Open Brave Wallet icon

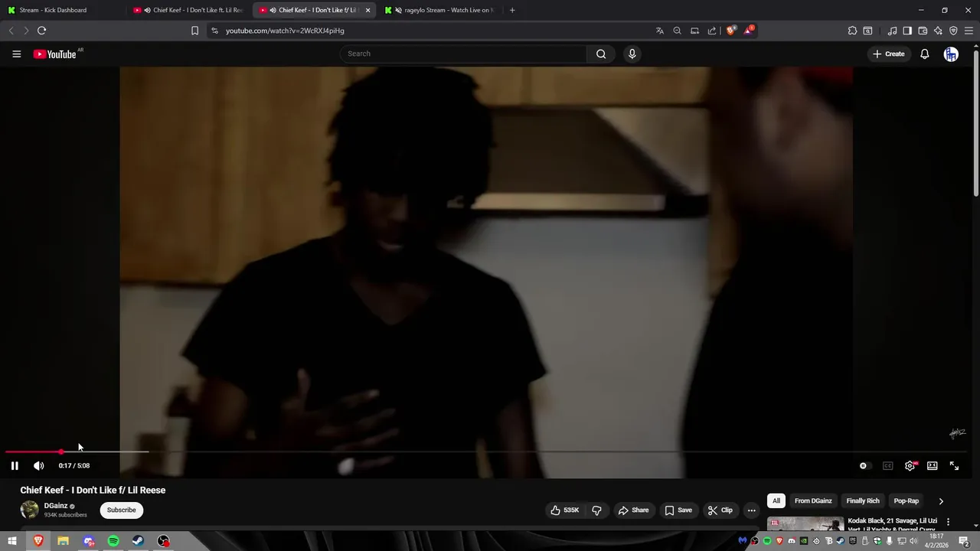(x=923, y=31)
